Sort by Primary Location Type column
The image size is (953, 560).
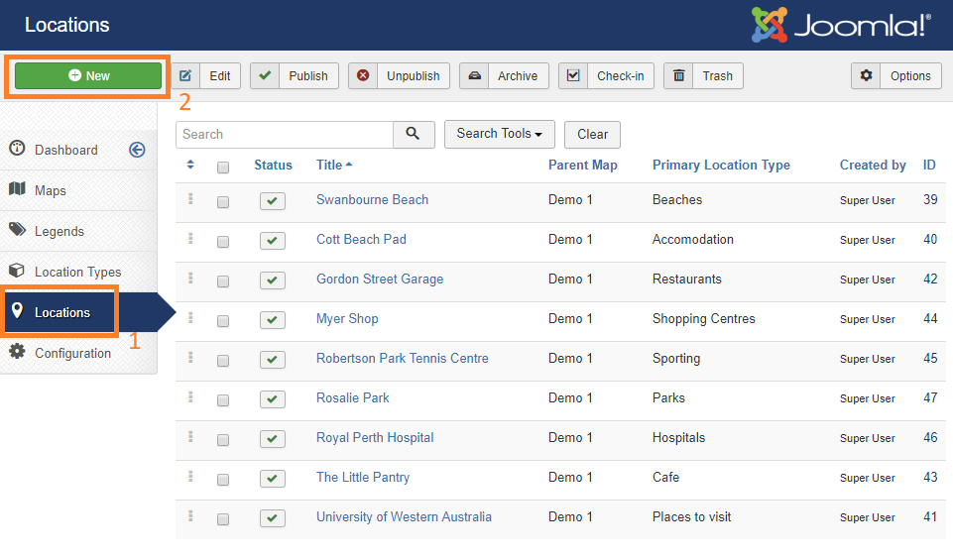[x=721, y=165]
